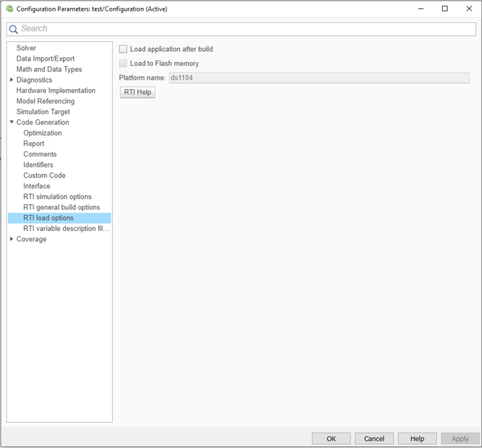Toggle Load to Flash memory checkbox
The width and height of the screenshot is (482, 448).
[124, 63]
